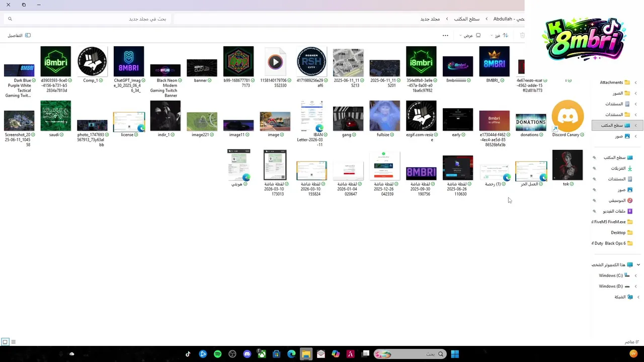
Task: Open the عرض view dropdown
Action: [470, 35]
